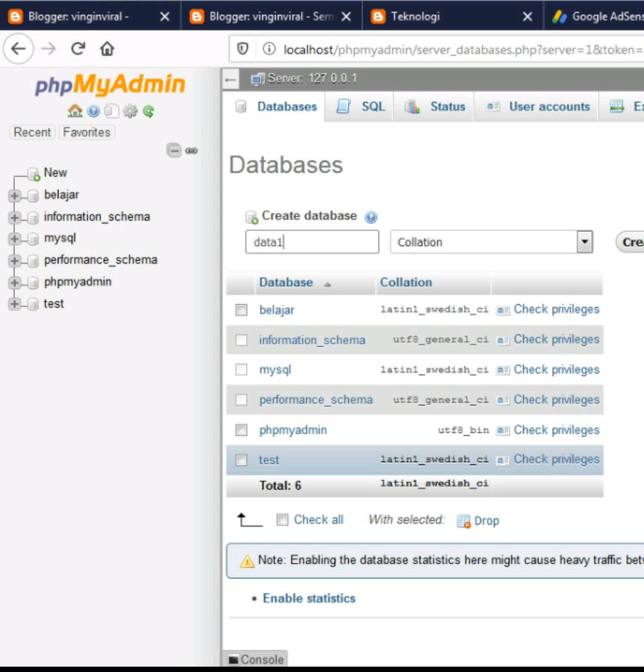The height and width of the screenshot is (672, 644).
Task: Click mysql database icon in tree
Action: coord(33,239)
